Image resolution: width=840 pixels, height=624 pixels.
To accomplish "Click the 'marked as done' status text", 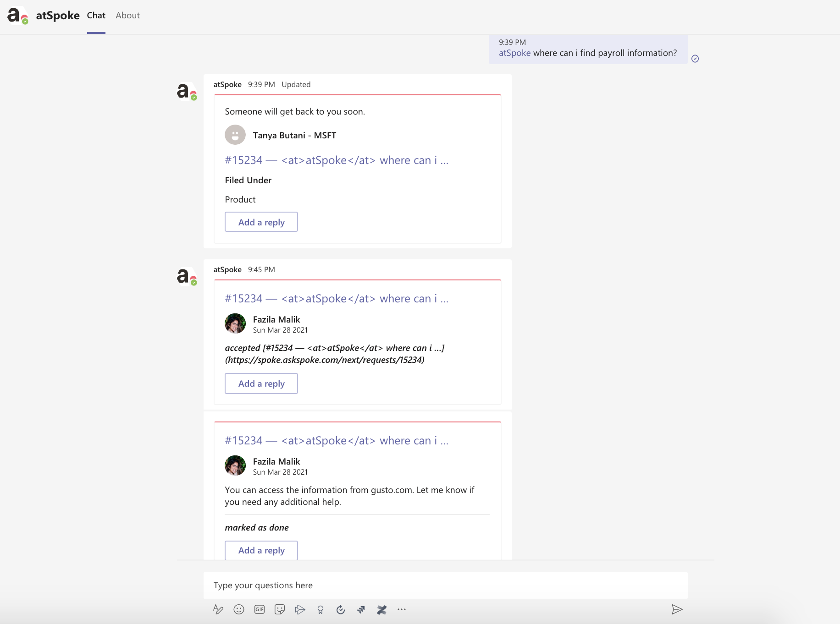I will 257,527.
